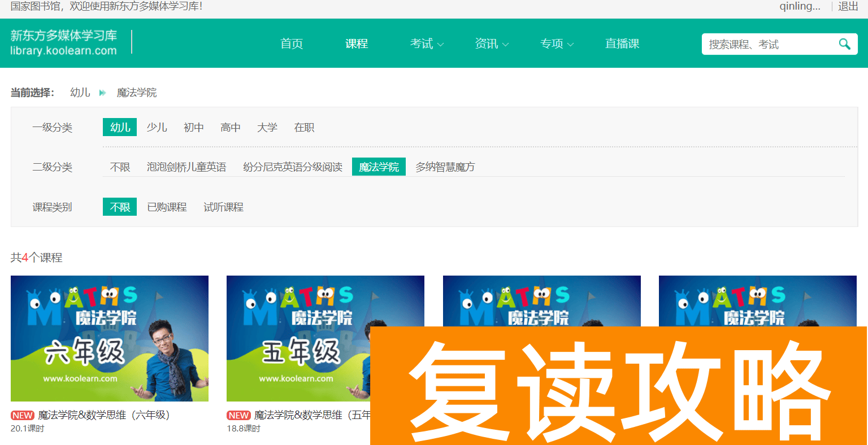
Task: Click the search magnifier icon
Action: point(844,43)
